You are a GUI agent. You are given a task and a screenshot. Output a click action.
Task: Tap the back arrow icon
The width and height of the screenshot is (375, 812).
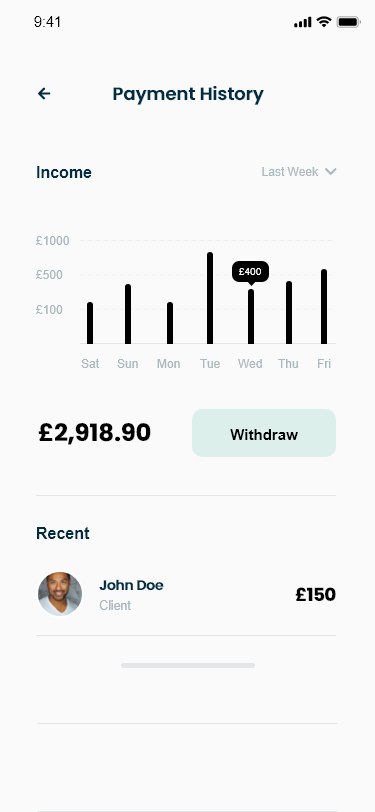(x=44, y=93)
